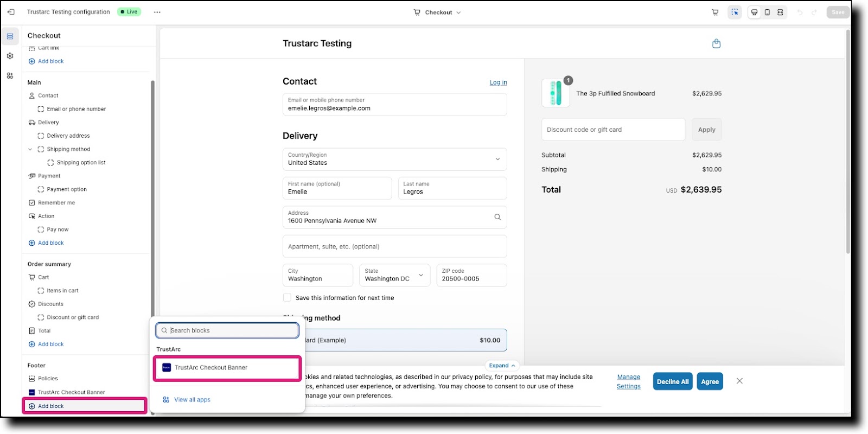Select Policies in Footer section

(48, 379)
